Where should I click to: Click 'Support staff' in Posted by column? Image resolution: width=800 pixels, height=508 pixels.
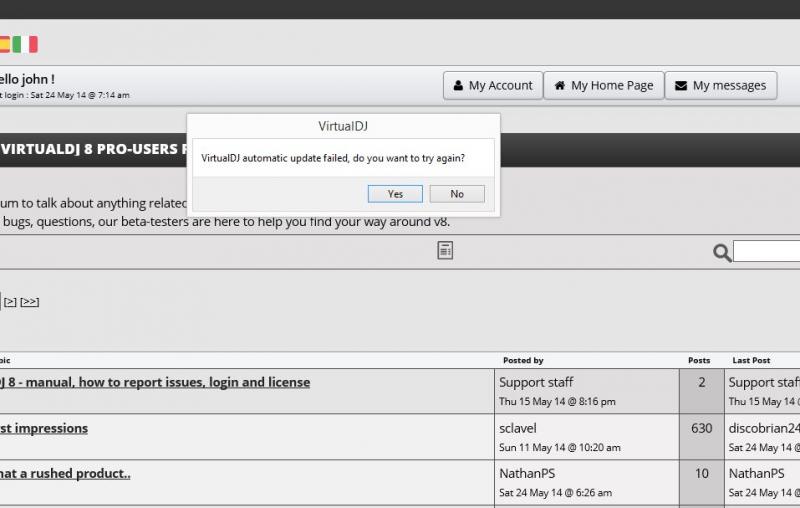point(536,383)
